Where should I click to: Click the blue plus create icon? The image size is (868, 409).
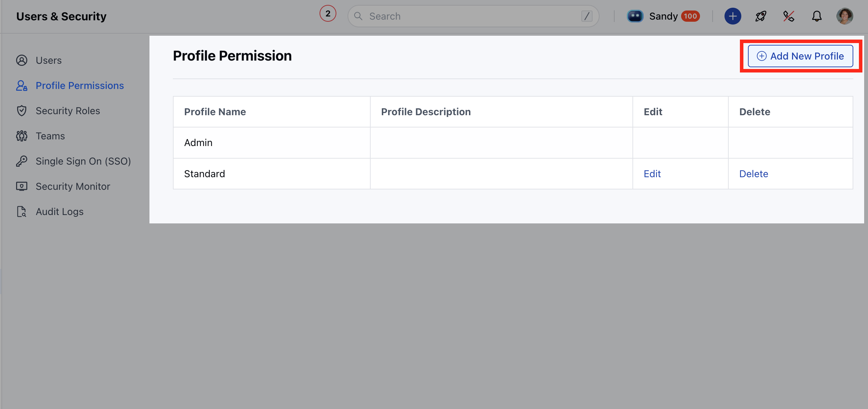tap(733, 16)
